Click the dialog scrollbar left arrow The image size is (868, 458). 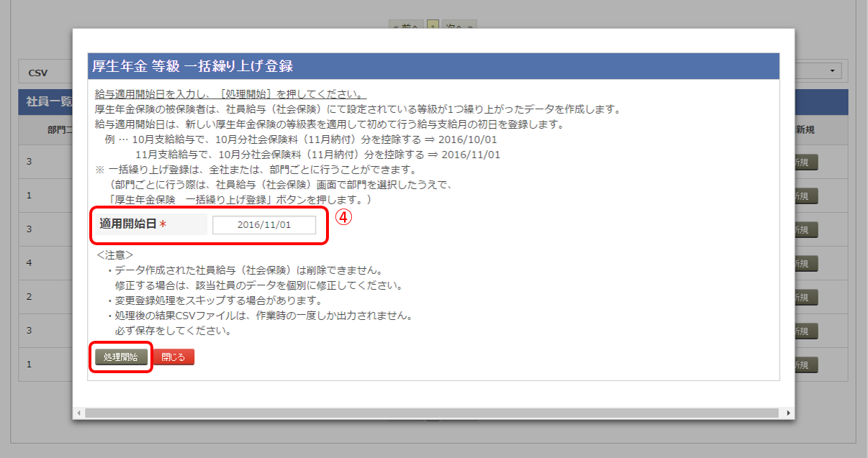(x=78, y=413)
